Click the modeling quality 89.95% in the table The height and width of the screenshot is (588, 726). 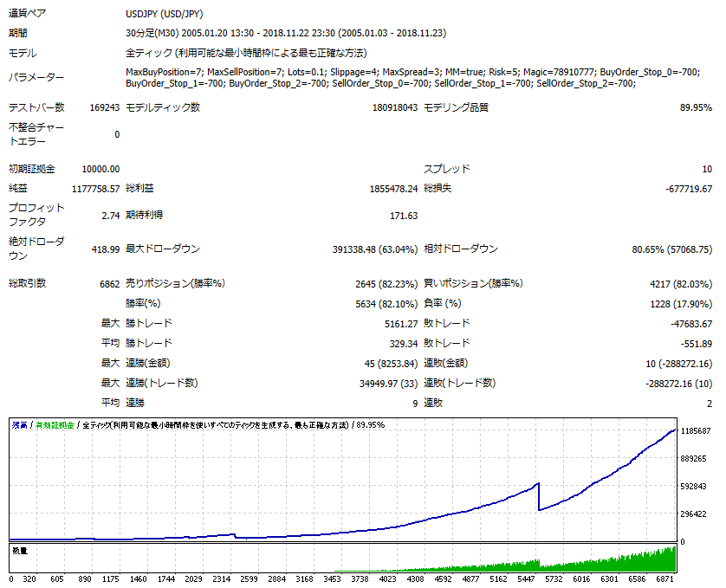pyautogui.click(x=696, y=108)
